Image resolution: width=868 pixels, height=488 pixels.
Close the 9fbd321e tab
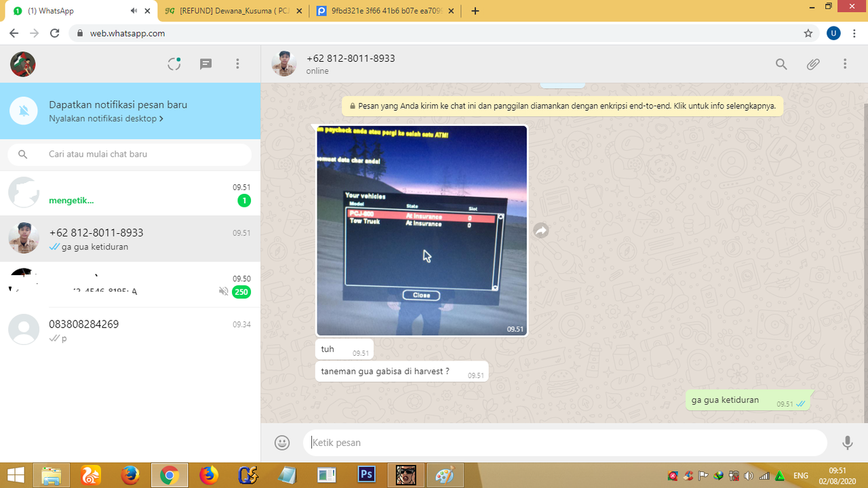(451, 11)
